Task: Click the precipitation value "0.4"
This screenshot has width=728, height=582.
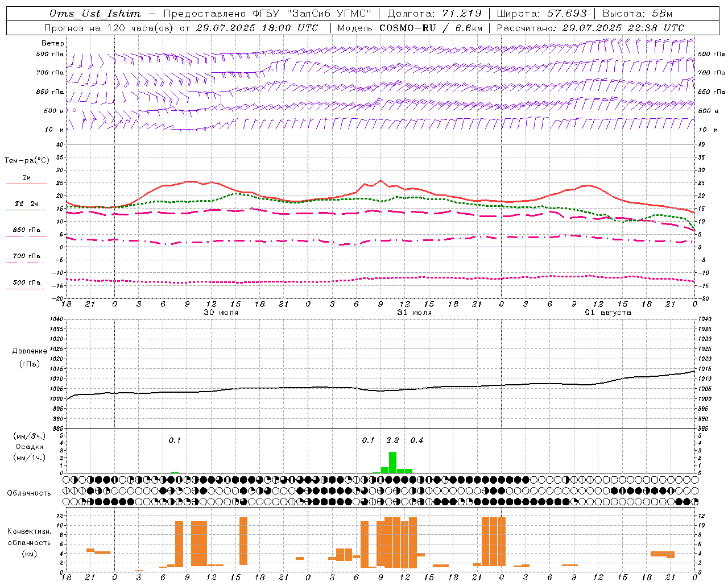Action: pyautogui.click(x=417, y=440)
